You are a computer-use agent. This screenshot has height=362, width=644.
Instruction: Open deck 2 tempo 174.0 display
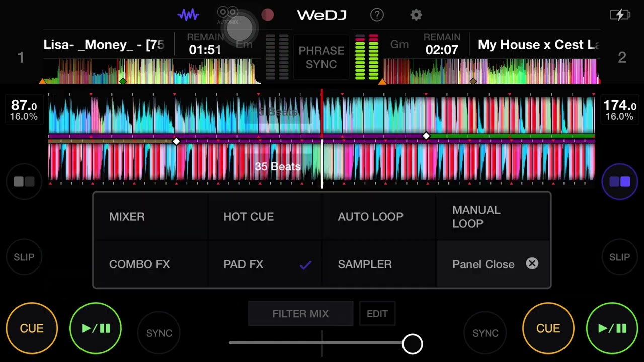(x=619, y=110)
